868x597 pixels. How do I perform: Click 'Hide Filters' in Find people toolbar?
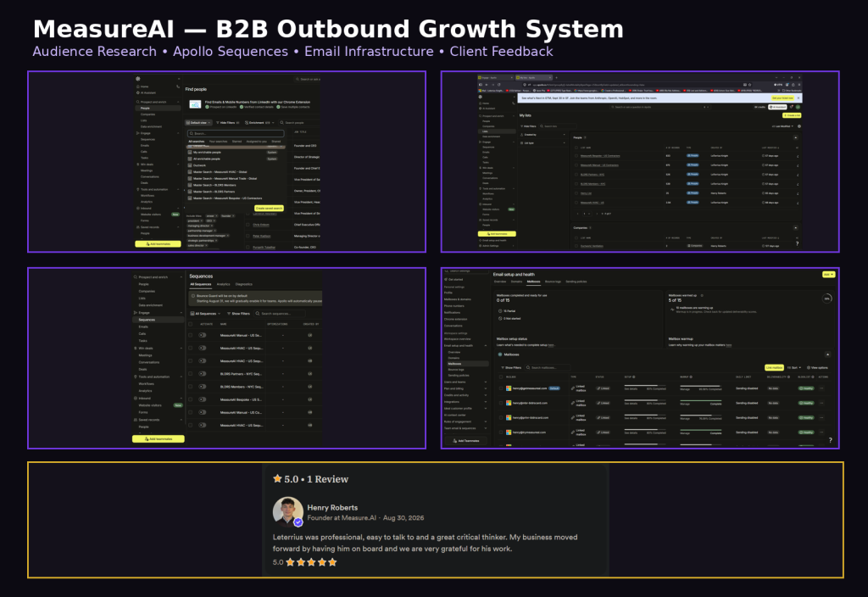227,122
